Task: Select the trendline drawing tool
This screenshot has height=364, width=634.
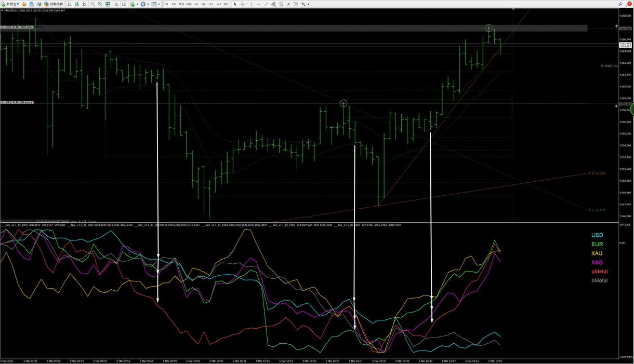Action: point(266,4)
